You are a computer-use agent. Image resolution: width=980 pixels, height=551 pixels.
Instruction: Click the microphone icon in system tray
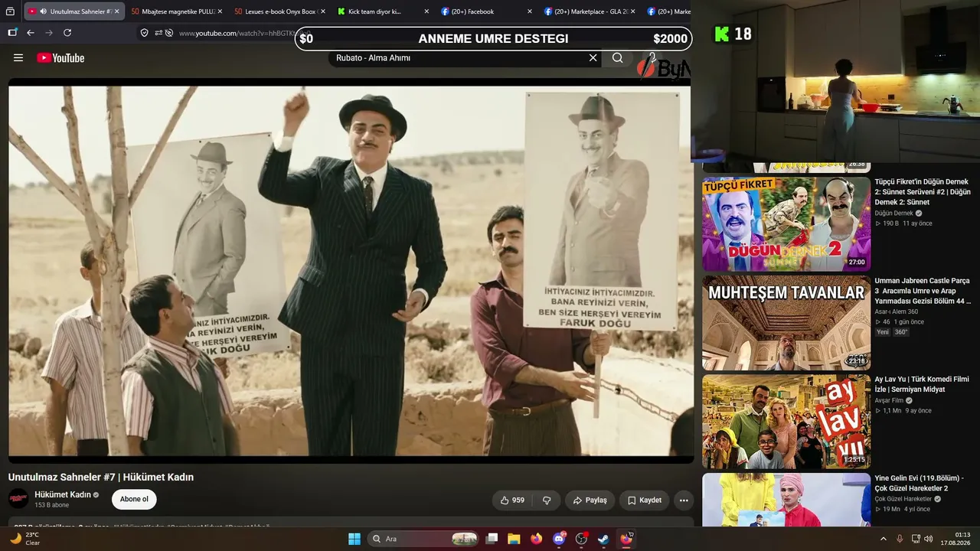coord(900,539)
